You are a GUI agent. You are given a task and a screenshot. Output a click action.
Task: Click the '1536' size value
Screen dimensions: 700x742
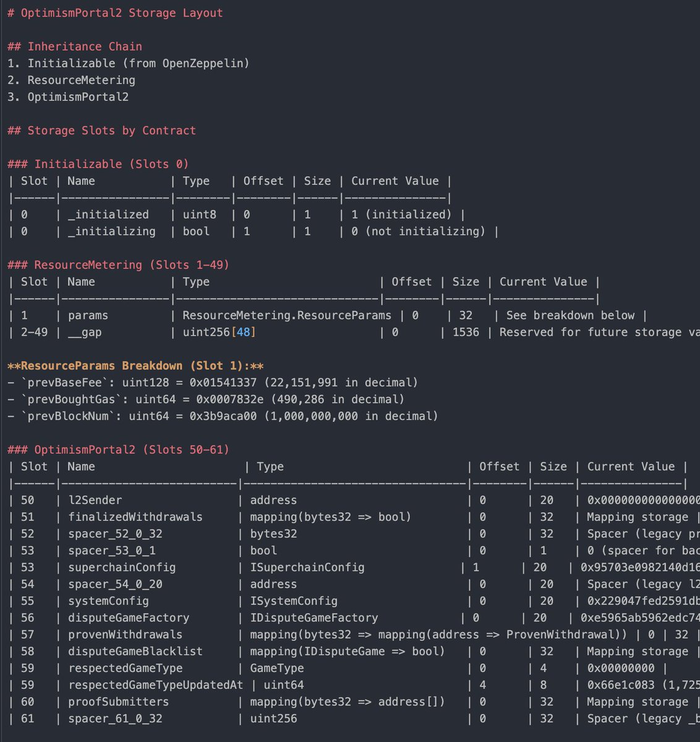(x=466, y=332)
